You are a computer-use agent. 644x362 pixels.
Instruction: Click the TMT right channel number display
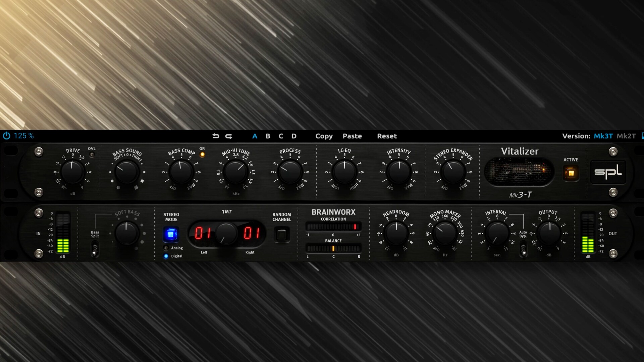(252, 233)
